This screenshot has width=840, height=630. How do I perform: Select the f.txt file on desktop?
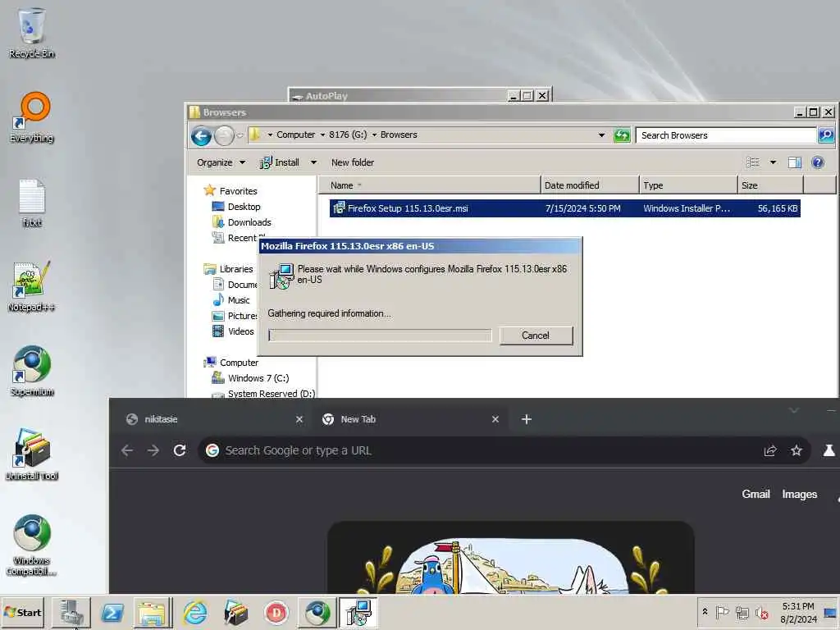tap(32, 203)
